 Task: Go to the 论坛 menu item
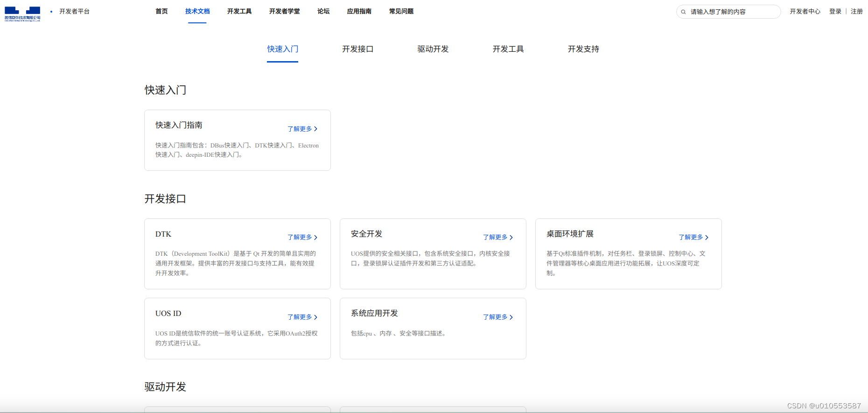pos(323,11)
